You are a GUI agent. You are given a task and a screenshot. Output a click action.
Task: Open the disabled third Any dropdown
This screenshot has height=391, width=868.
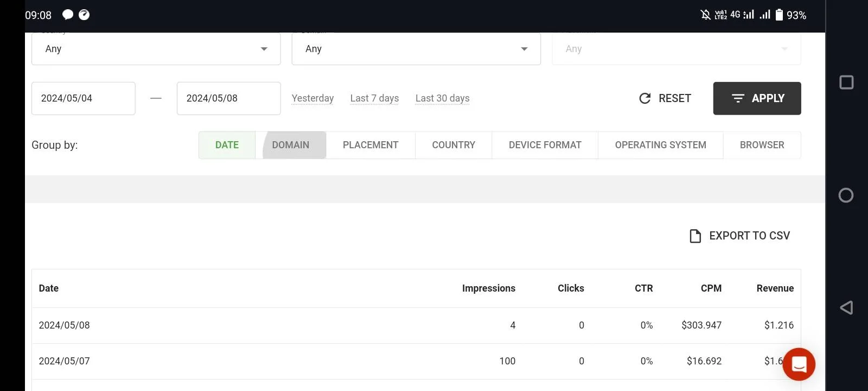pos(676,49)
